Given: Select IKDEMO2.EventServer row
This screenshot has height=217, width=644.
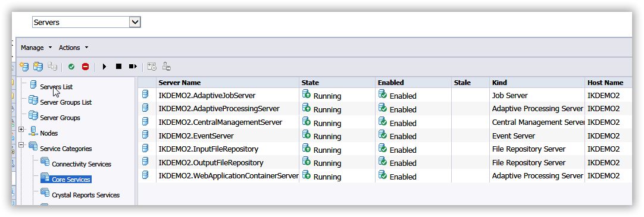Looking at the screenshot, I should (x=385, y=136).
